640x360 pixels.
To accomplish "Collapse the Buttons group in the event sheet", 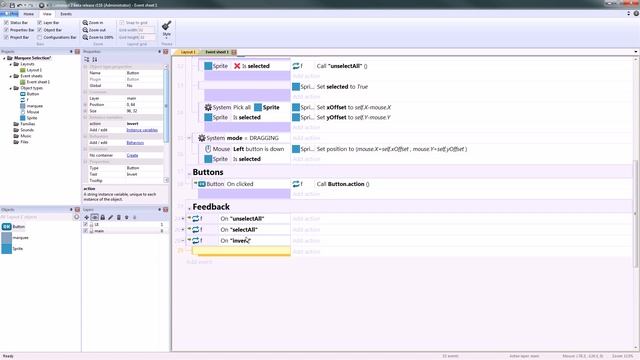I will [x=189, y=174].
